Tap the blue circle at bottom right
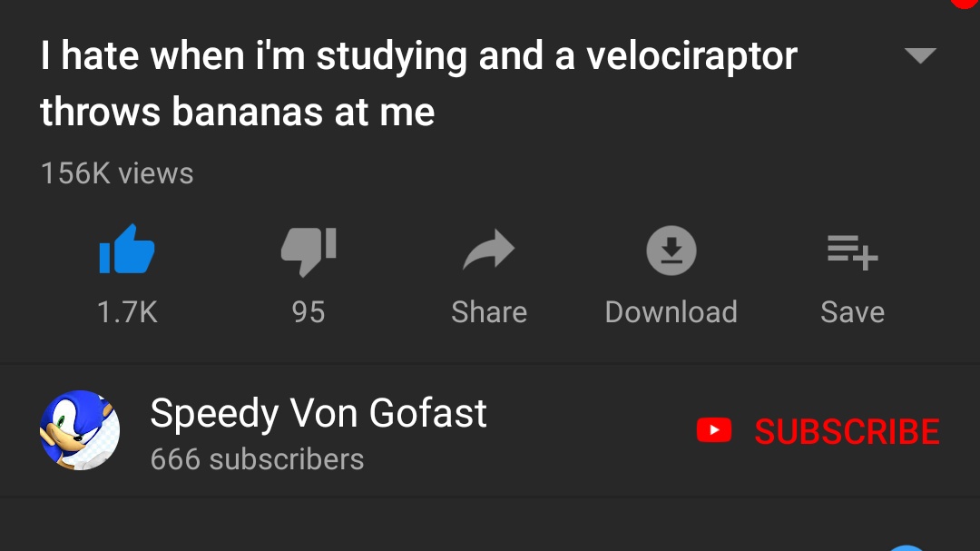The image size is (980, 551). (906, 547)
